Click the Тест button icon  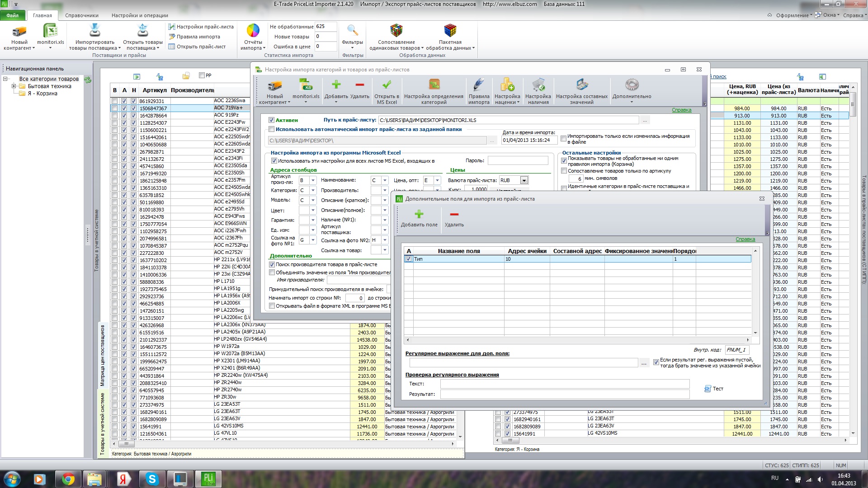pyautogui.click(x=708, y=389)
